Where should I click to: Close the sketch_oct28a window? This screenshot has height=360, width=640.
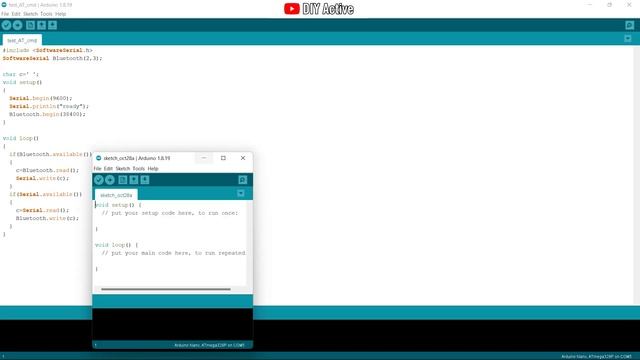coord(243,158)
